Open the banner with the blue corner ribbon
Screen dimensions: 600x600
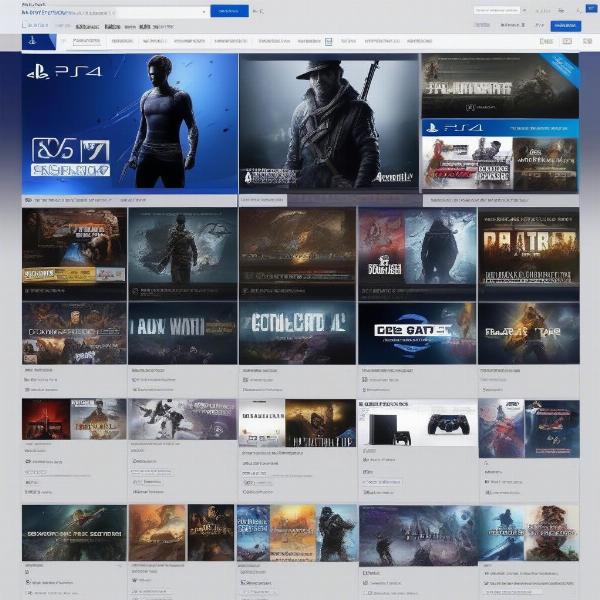(x=500, y=85)
